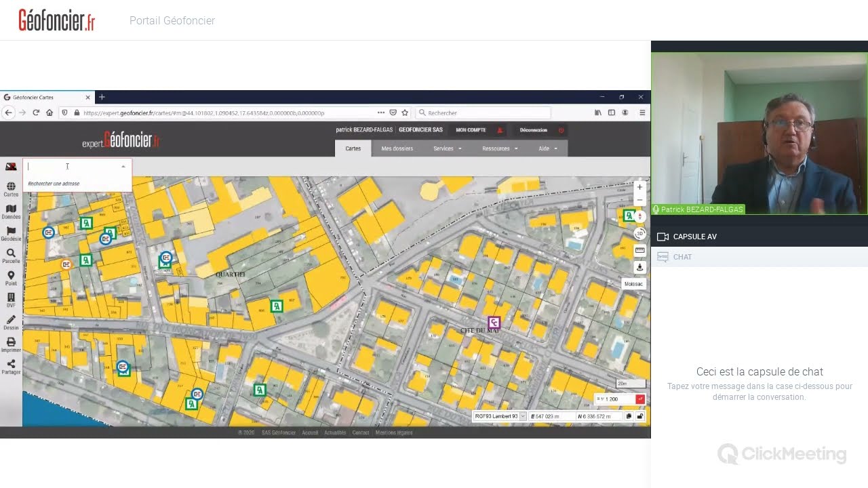The image size is (868, 488).
Task: Expand the address search dropdown arrow
Action: (123, 167)
